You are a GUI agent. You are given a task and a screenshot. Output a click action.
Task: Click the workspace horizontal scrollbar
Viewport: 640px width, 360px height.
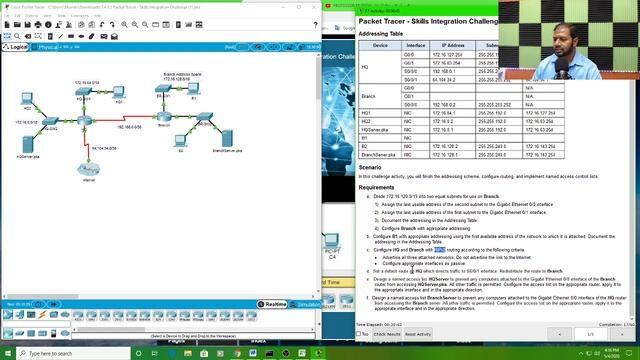[43, 296]
